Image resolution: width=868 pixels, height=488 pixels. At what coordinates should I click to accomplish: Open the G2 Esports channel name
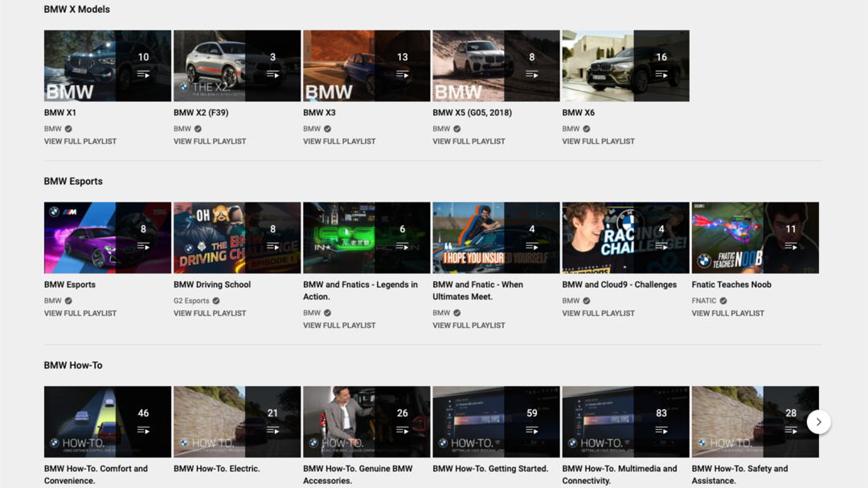pos(191,301)
